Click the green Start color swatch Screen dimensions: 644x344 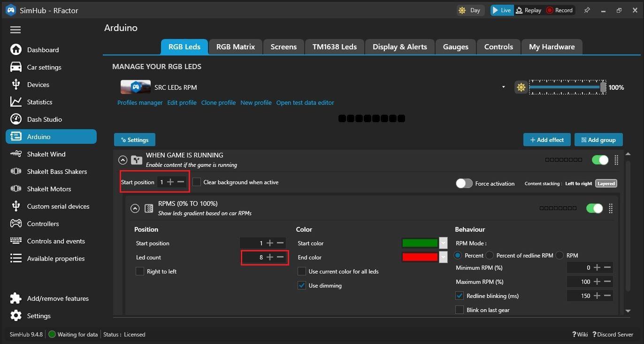click(420, 243)
